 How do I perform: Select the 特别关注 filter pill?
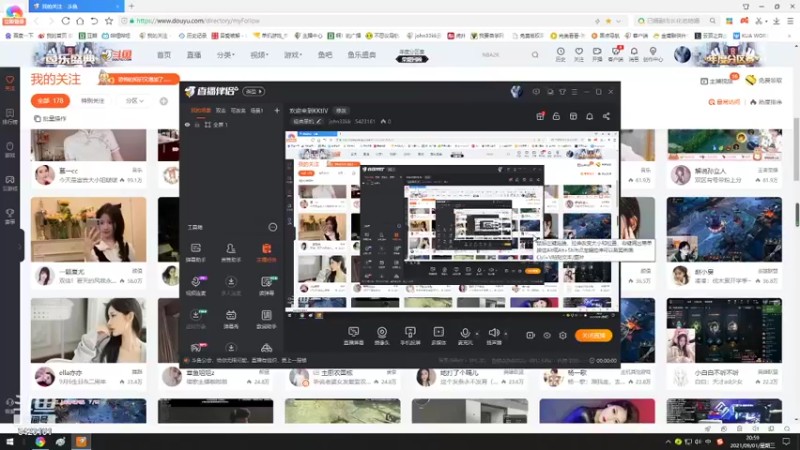93,101
